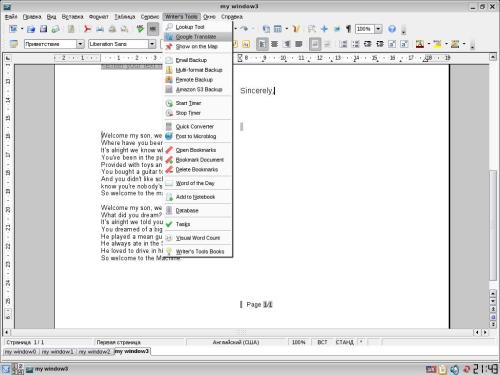Expand the standard toolbar overflow arrow
This screenshot has width=500, height=375.
[404, 31]
